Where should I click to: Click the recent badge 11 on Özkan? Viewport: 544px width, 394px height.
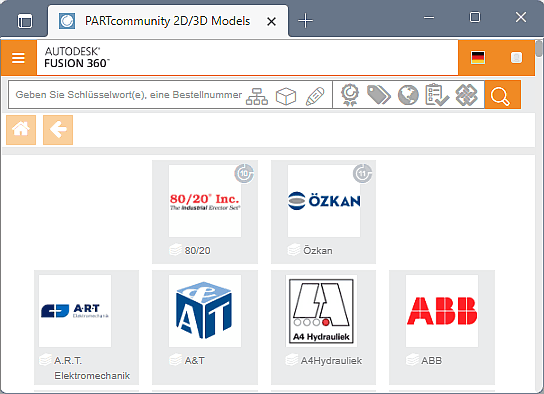363,173
